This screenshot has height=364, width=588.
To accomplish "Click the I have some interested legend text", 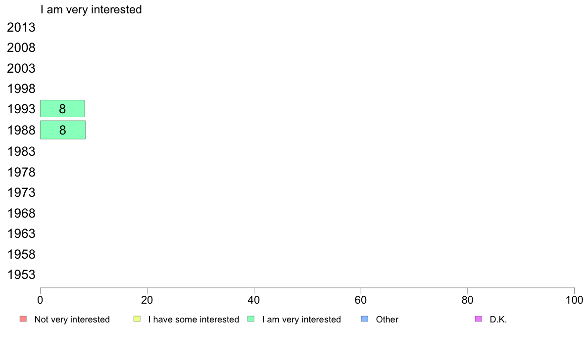I will [x=194, y=319].
